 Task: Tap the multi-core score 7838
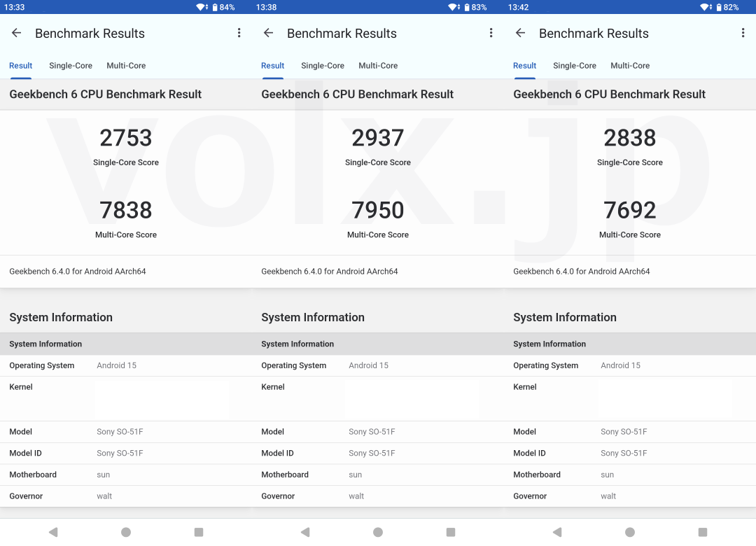(126, 210)
